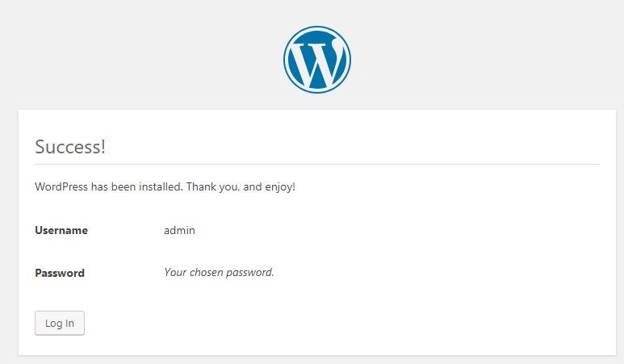Select the admin username value
Viewport: 624px width, 364px height.
(x=179, y=230)
